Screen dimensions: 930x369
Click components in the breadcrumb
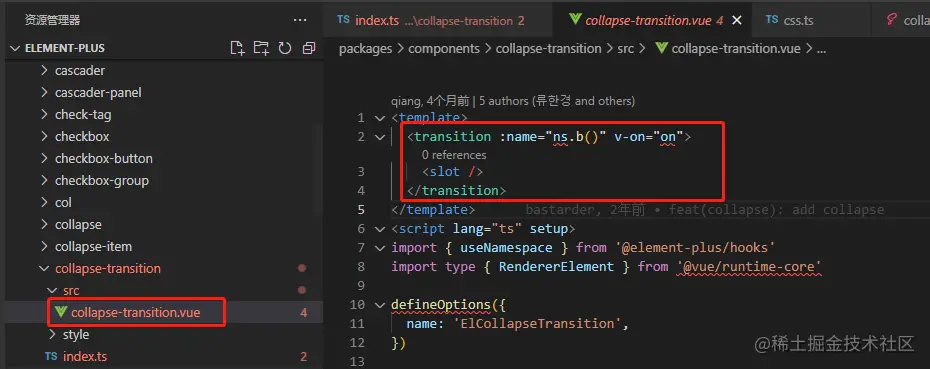444,49
